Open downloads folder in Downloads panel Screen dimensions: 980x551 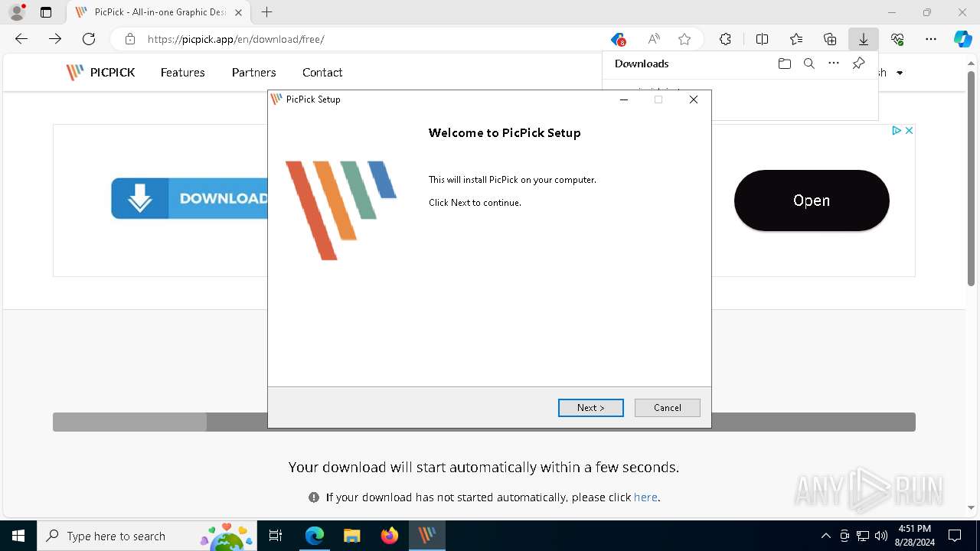pos(784,64)
